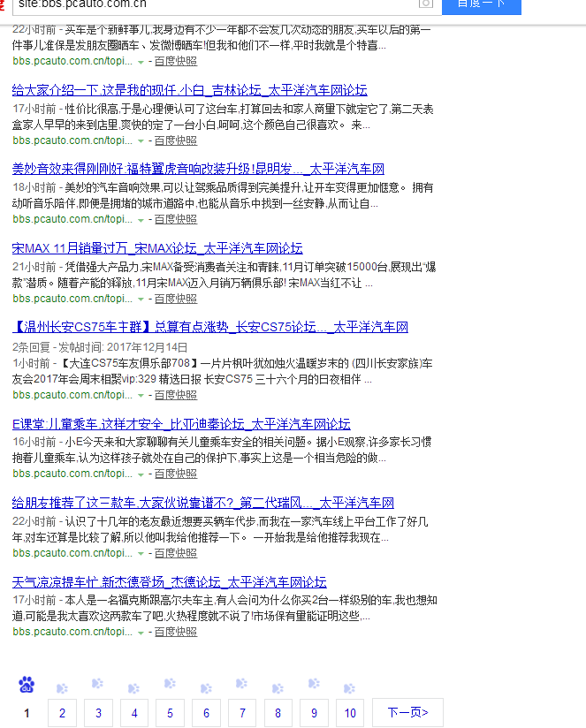Expand URL dropdown arrow under 天气凉凉提车忙 result
586x728 pixels.
click(141, 633)
